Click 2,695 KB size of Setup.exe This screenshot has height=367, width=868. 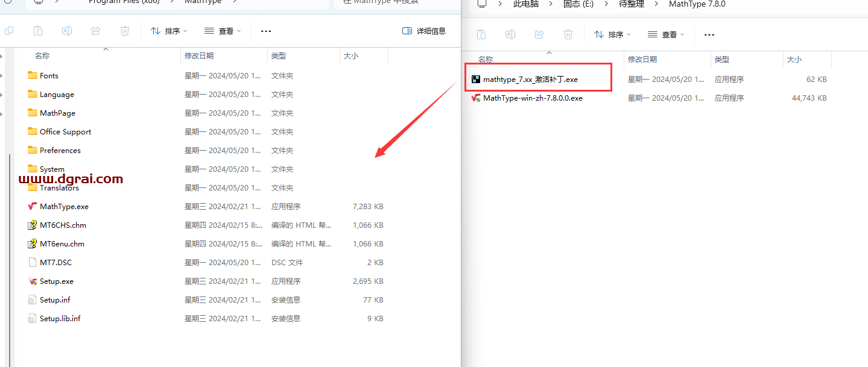(x=368, y=281)
